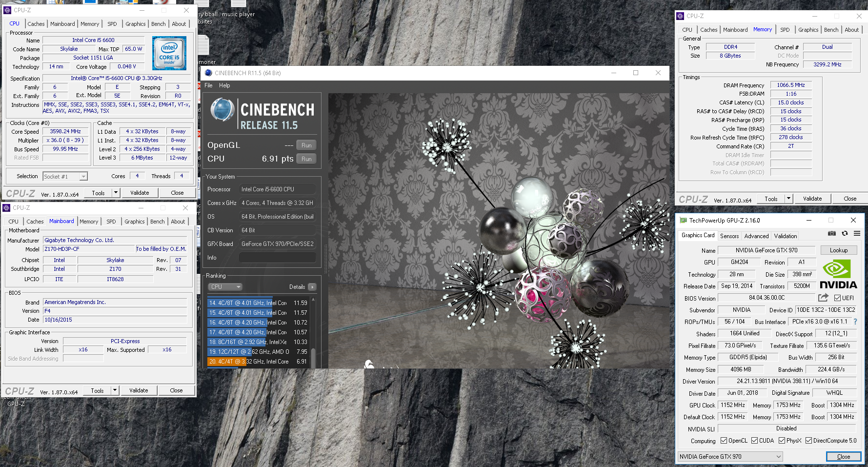Click Tools button in CPU-Z CPU window
This screenshot has height=467, width=868.
pos(98,193)
